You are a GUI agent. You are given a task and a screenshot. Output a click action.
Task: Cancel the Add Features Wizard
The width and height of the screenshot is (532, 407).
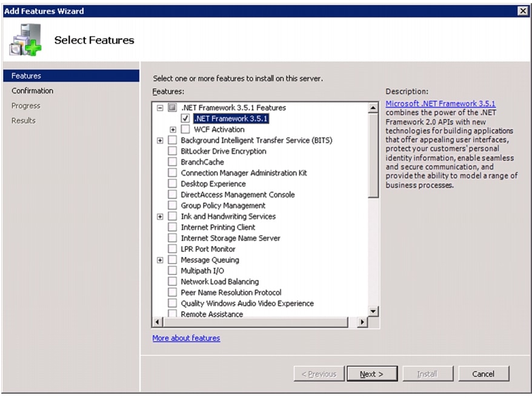(x=484, y=374)
